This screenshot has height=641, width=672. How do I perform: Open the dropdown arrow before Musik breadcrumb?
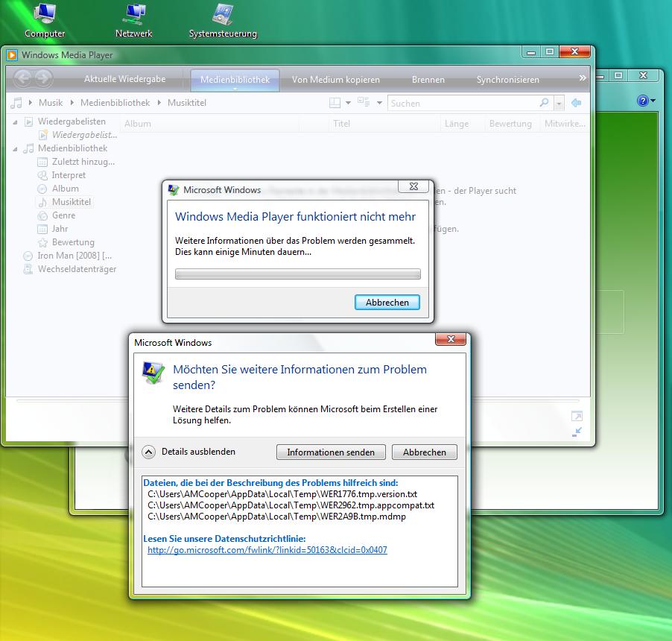point(30,102)
